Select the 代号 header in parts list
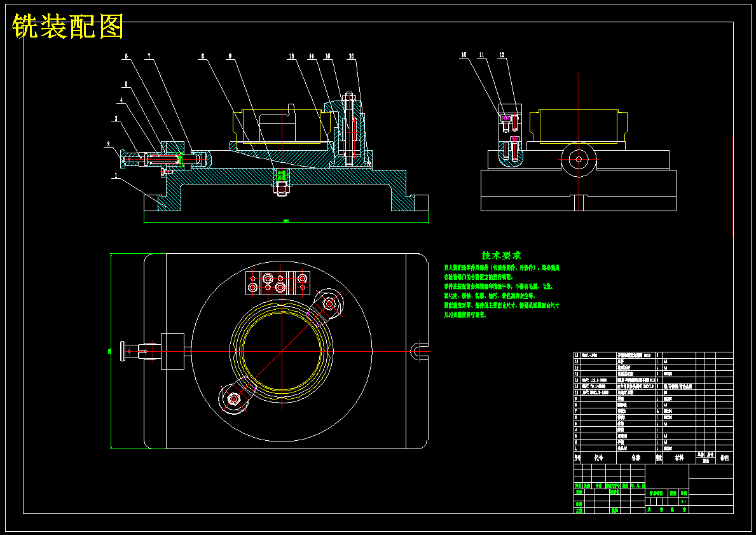The width and height of the screenshot is (756, 535). tap(599, 458)
